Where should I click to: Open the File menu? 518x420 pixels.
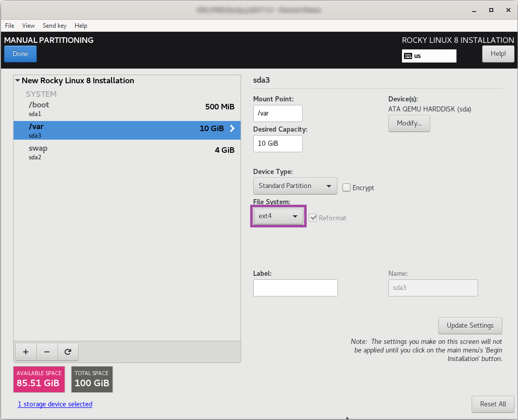click(x=10, y=26)
